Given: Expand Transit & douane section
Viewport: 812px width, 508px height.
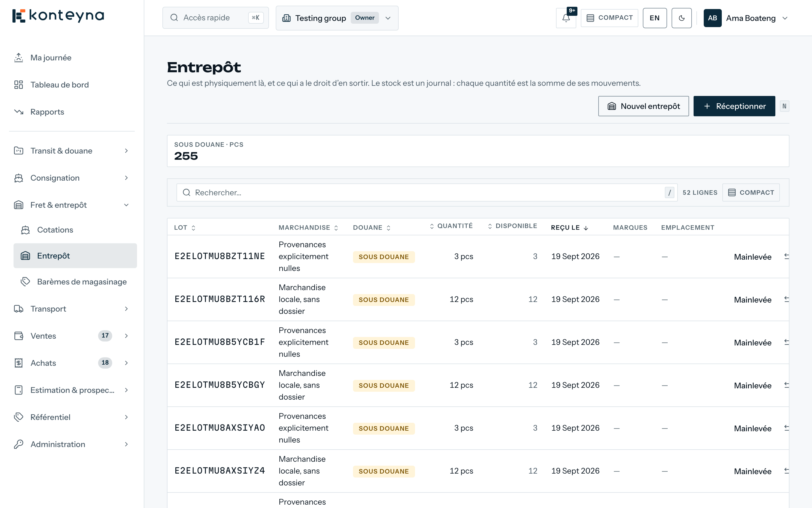Looking at the screenshot, I should [x=72, y=151].
